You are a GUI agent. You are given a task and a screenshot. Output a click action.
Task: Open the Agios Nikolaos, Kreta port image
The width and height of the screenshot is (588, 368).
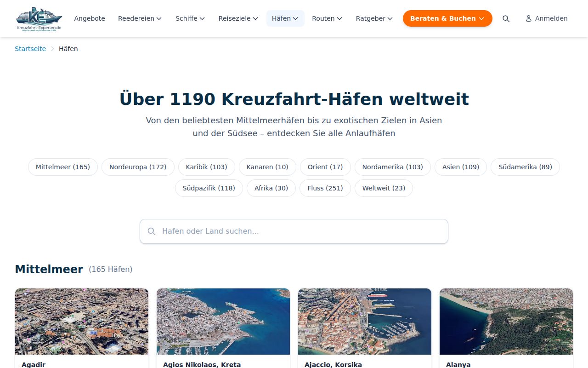click(223, 322)
